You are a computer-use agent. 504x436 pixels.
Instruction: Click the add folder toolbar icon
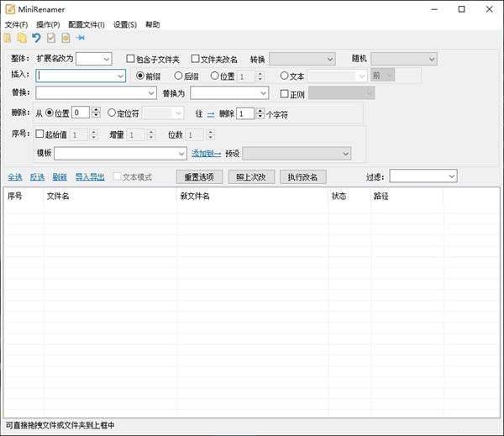22,38
